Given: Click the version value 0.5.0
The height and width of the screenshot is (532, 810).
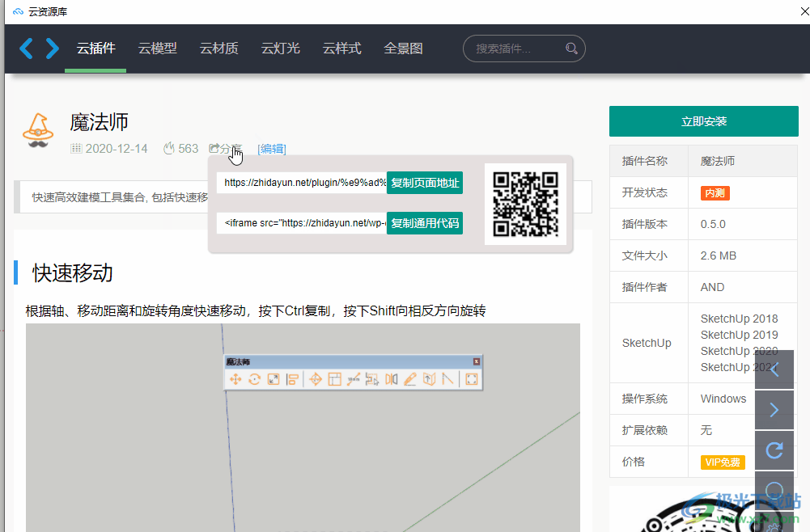Looking at the screenshot, I should [713, 225].
